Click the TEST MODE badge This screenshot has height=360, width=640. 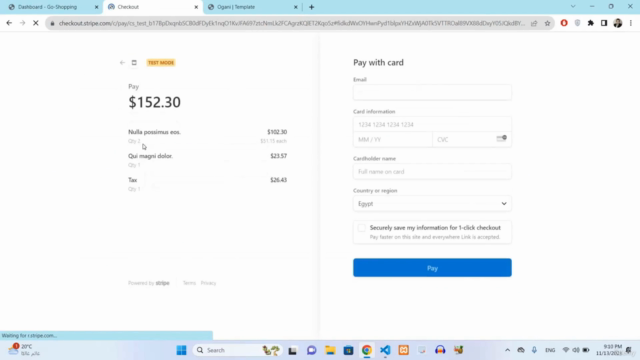(x=161, y=62)
